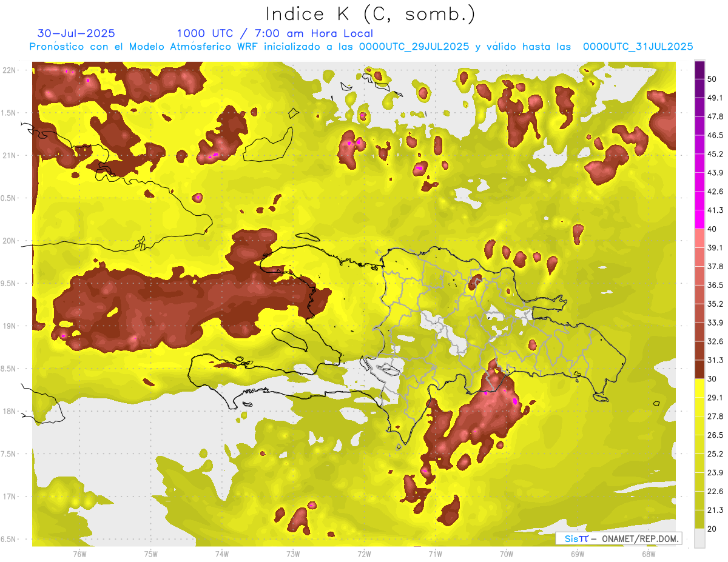Click the '75W' longitude label
728x562 pixels.
(150, 554)
